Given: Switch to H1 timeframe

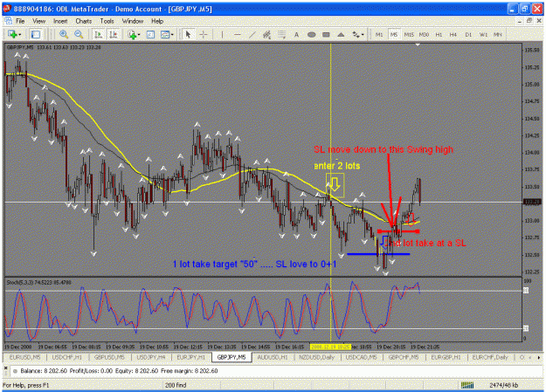Looking at the screenshot, I should point(439,34).
